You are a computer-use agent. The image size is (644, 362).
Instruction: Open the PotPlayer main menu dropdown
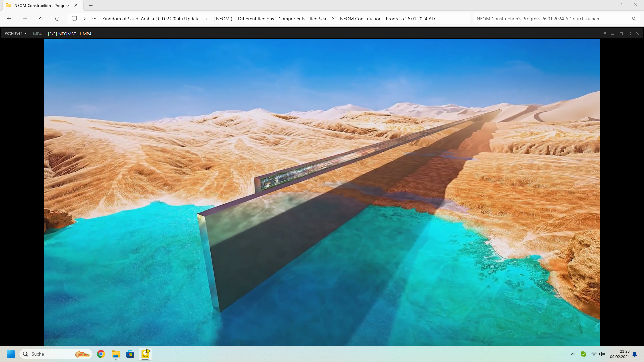[x=16, y=33]
